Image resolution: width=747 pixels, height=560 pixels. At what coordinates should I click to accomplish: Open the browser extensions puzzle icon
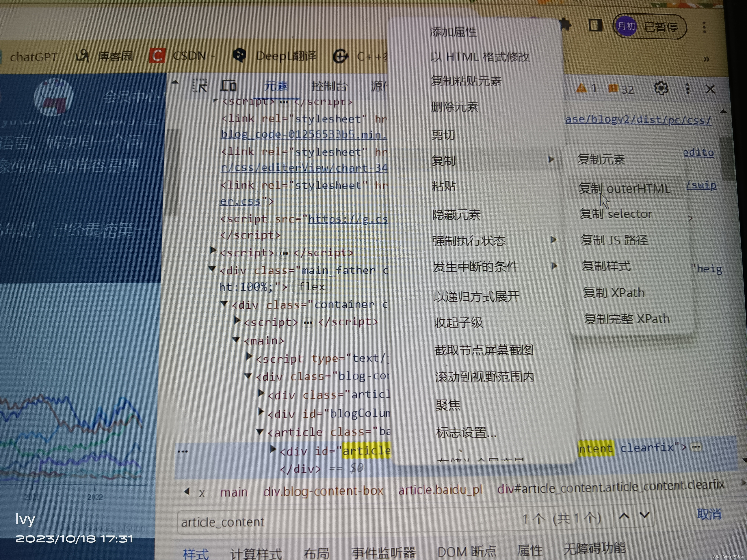(565, 25)
